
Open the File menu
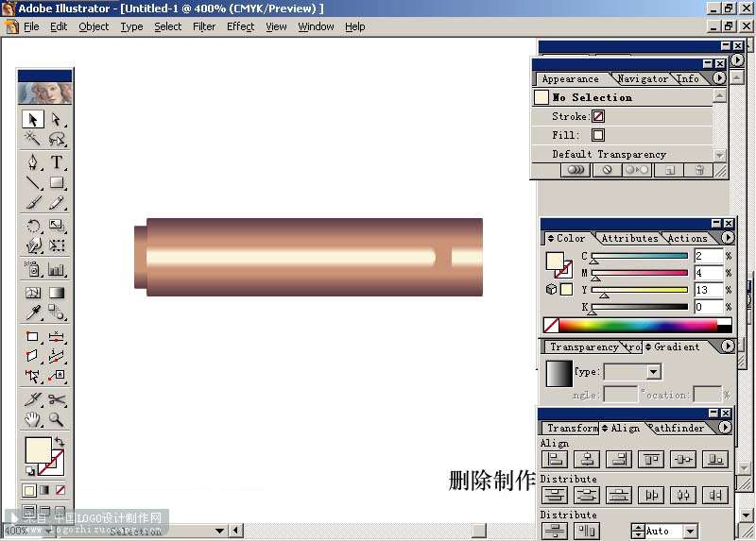click(31, 26)
